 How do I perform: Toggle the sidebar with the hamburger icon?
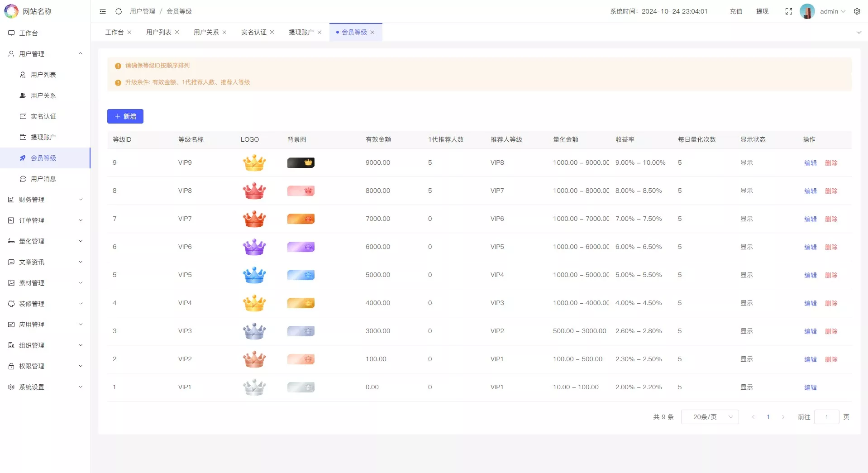click(103, 11)
